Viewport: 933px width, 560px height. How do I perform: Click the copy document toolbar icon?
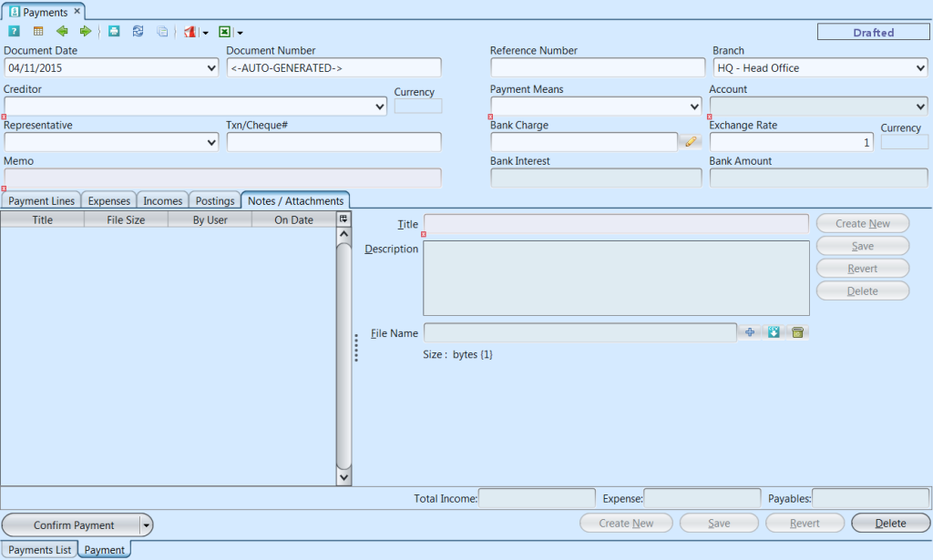click(162, 32)
